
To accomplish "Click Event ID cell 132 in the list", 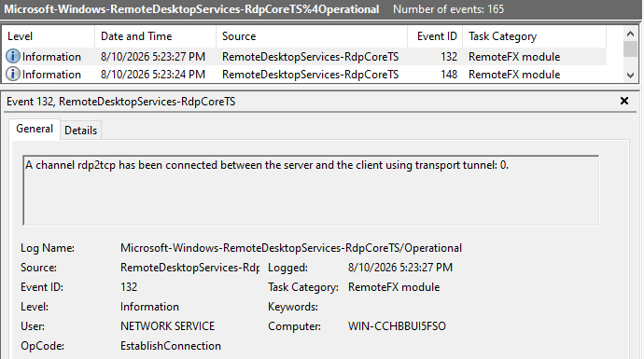I will (x=449, y=57).
